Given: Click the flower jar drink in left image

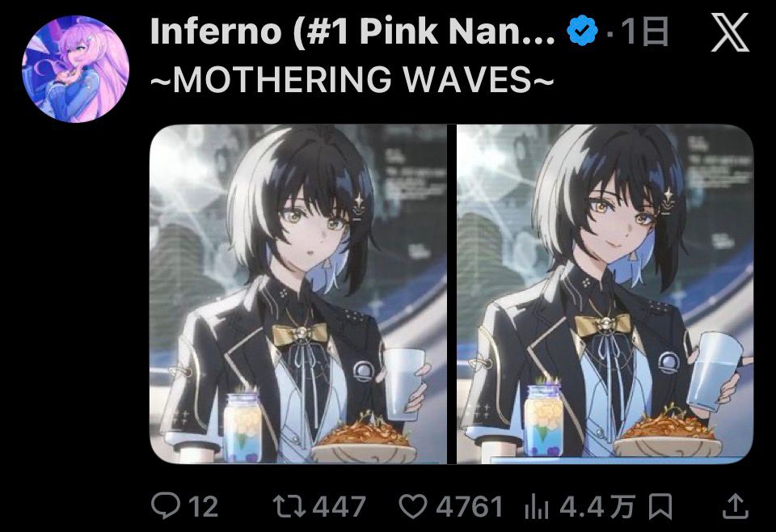Looking at the screenshot, I should [242, 425].
